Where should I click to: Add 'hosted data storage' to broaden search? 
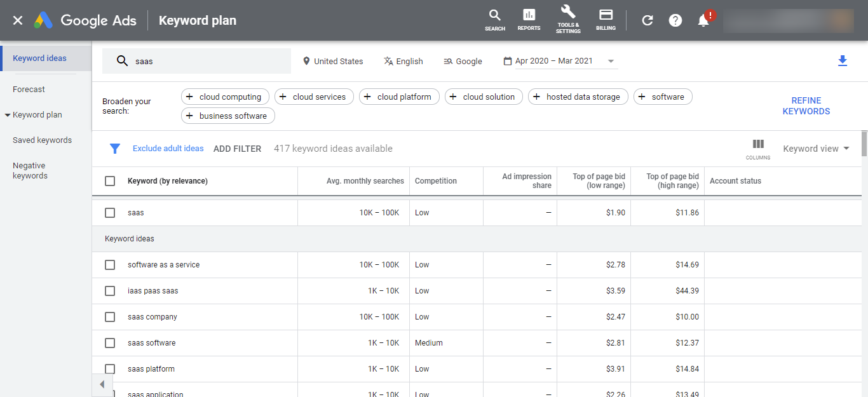578,97
